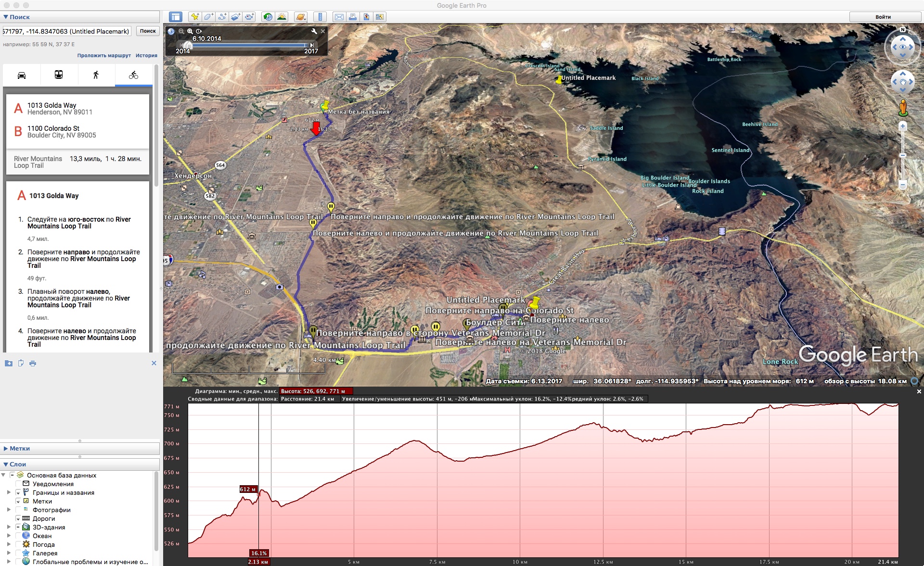Clear the directions results with the X
This screenshot has width=924, height=566.
point(154,363)
